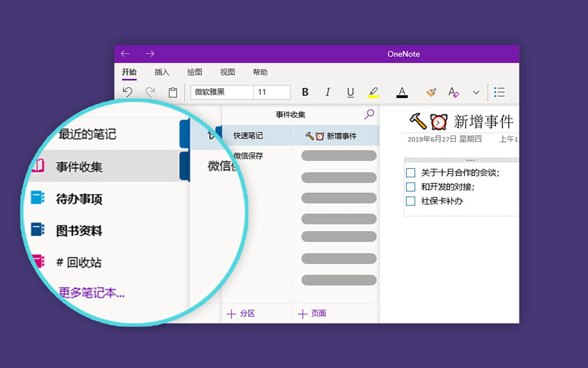This screenshot has height=368, width=588.
Task: Click the 新增事件 page title
Action: click(x=484, y=122)
